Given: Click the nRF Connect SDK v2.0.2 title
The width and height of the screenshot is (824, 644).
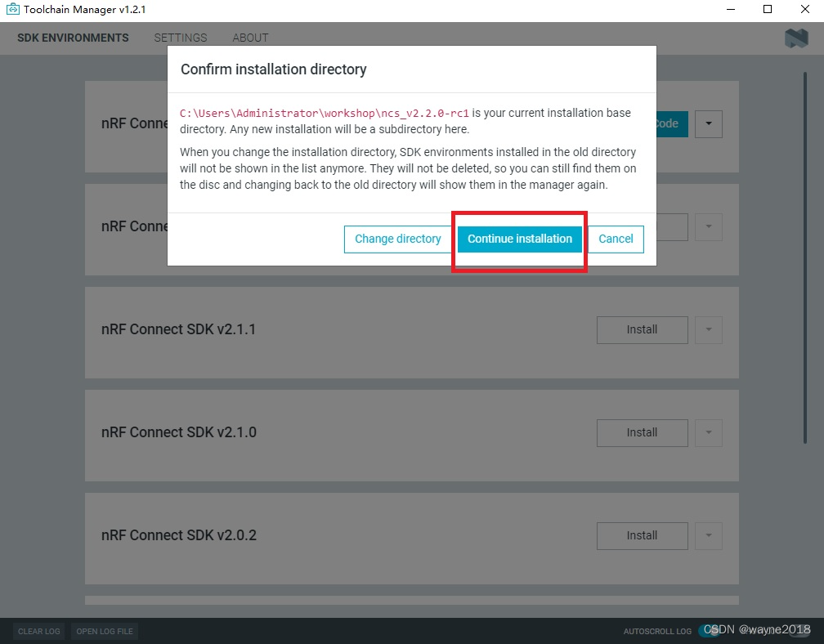Looking at the screenshot, I should pos(179,535).
